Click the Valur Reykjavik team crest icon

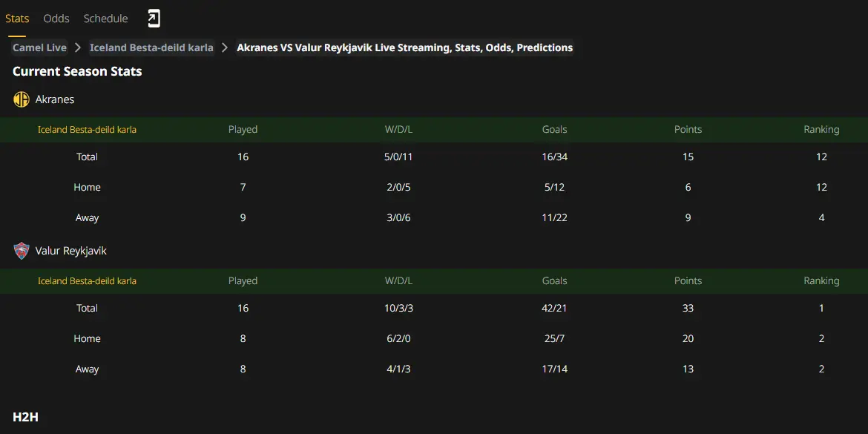click(21, 251)
